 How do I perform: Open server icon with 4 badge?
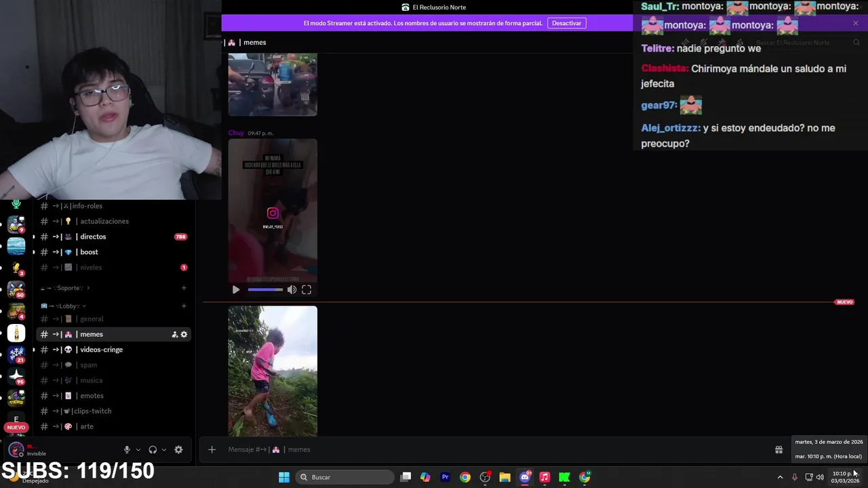pyautogui.click(x=16, y=311)
